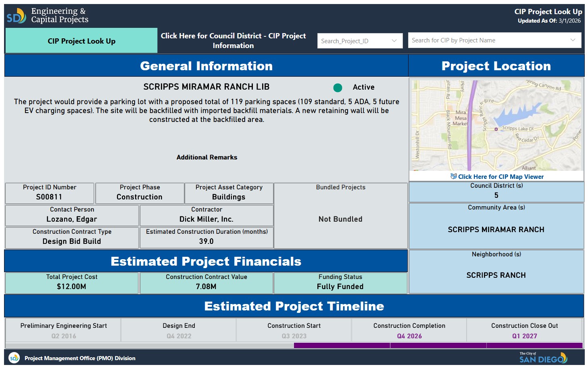Screen dimensions: 588x369
Task: Click the Funding Status Fully Funded card
Action: coord(340,283)
